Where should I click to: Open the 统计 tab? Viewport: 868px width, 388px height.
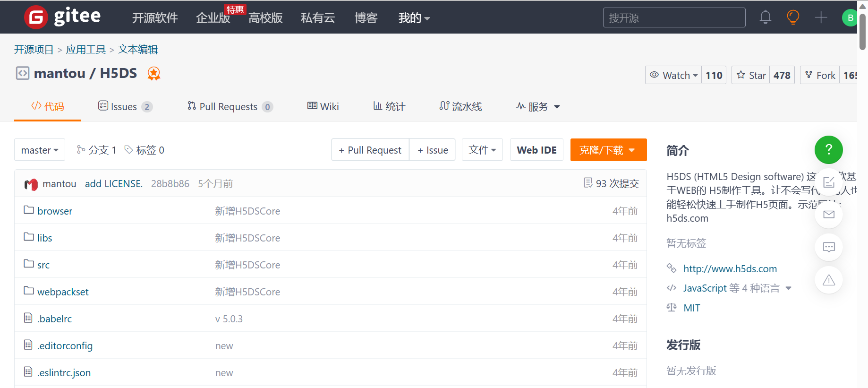click(389, 106)
